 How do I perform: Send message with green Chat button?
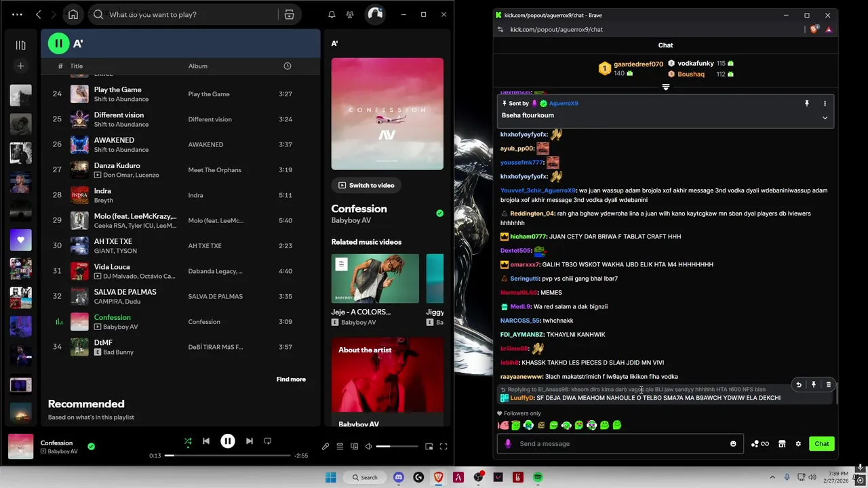tap(822, 443)
